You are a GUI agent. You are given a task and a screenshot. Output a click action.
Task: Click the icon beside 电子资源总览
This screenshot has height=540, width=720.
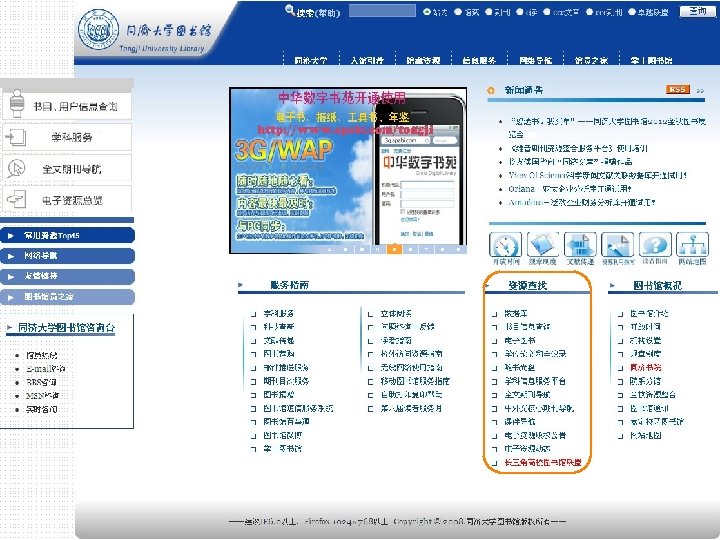pos(17,199)
